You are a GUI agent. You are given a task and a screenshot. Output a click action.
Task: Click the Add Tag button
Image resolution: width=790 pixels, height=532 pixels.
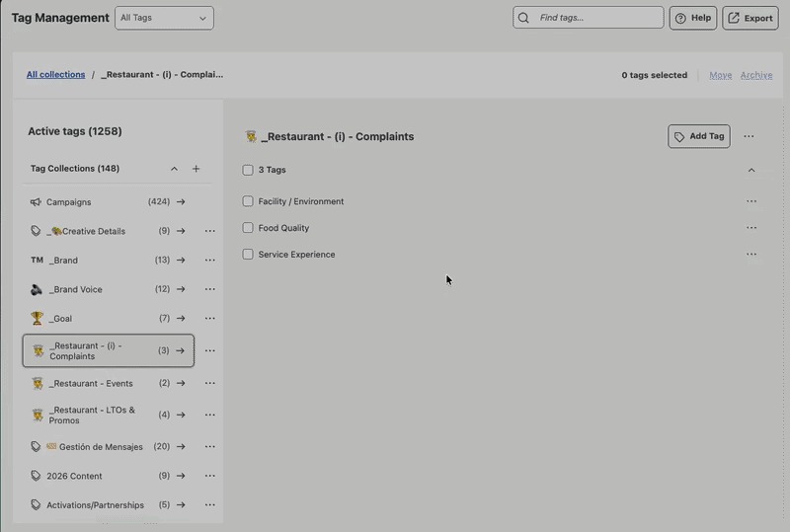(x=699, y=136)
